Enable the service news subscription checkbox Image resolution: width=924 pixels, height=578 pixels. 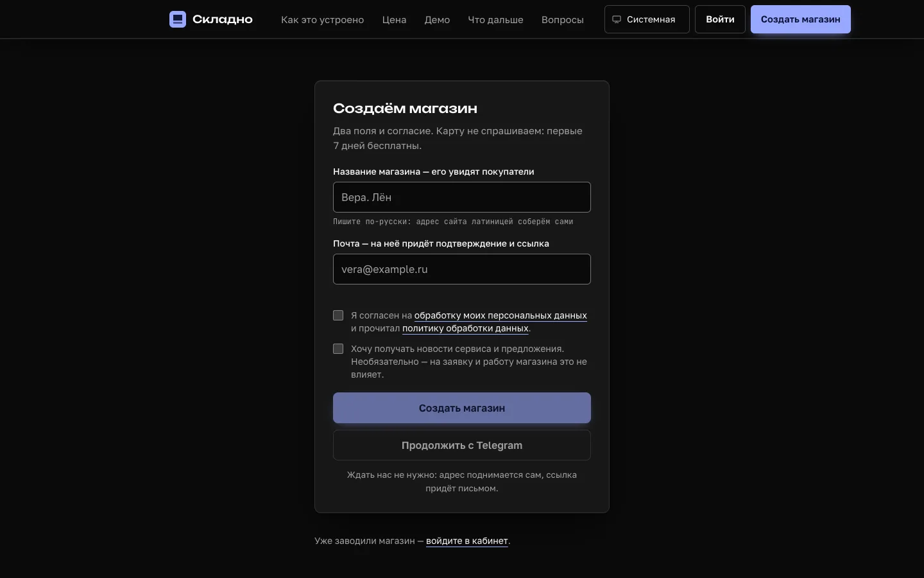pyautogui.click(x=338, y=349)
